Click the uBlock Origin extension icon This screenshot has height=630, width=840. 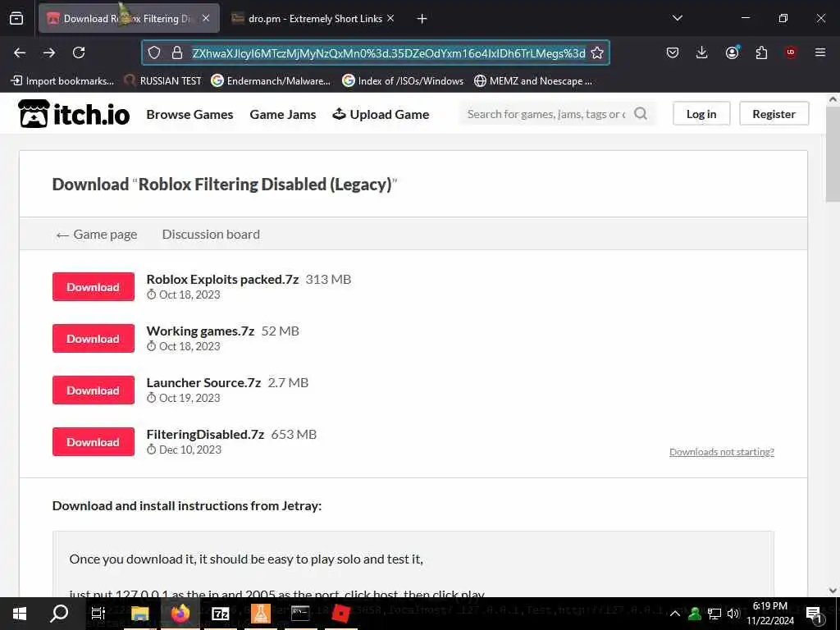pos(791,52)
